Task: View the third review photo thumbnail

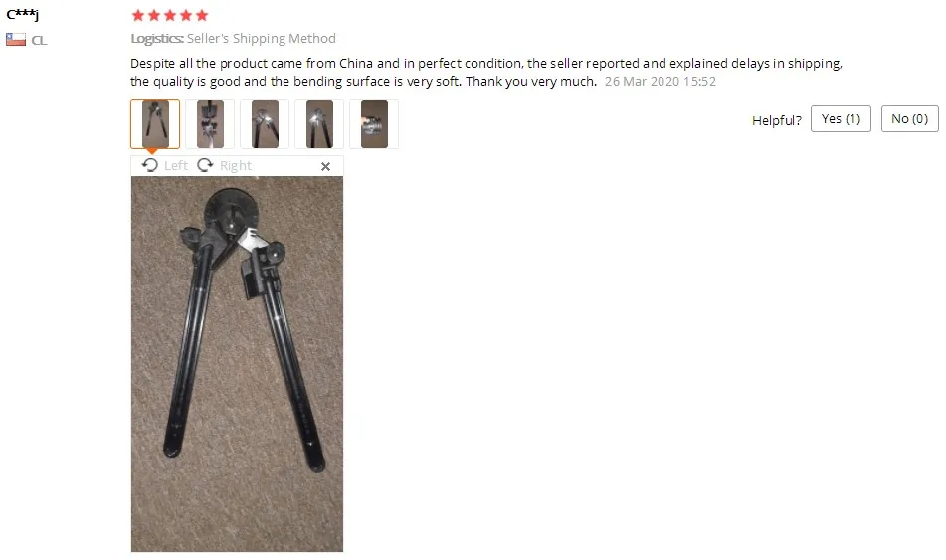Action: (x=265, y=124)
